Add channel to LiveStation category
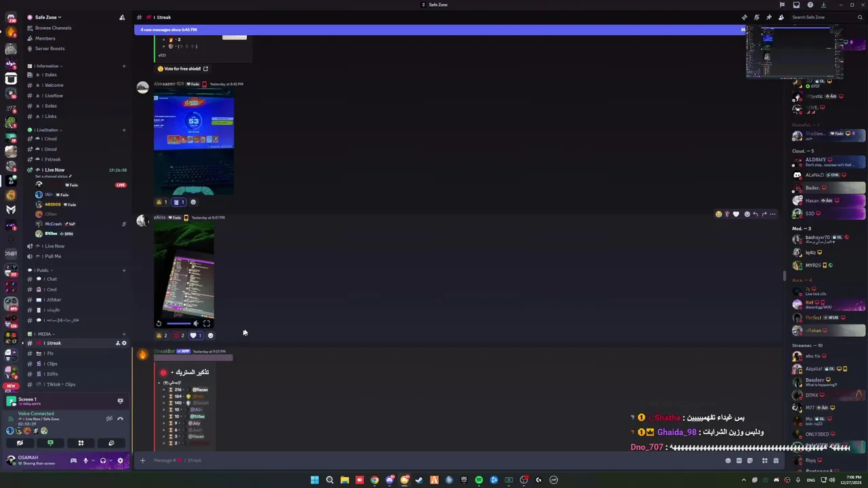The image size is (868, 488). tap(123, 129)
